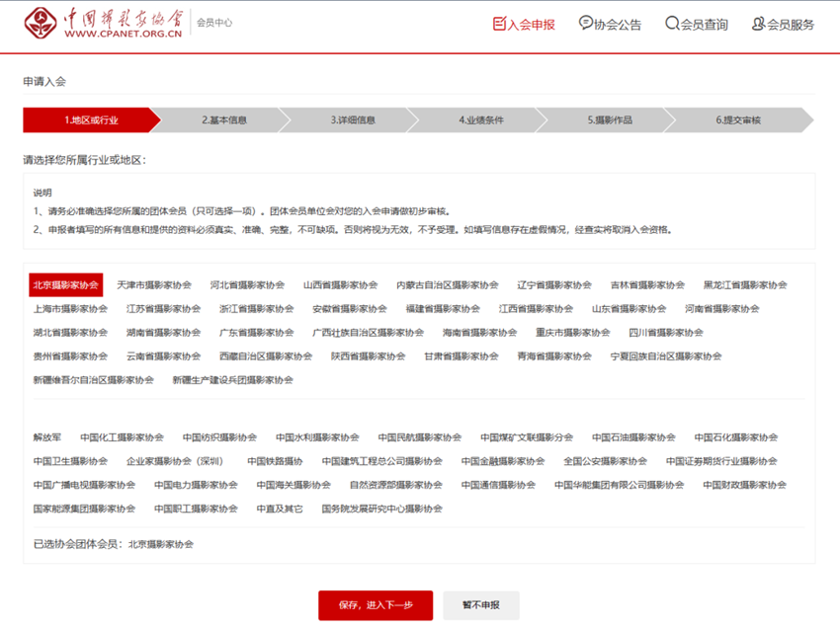840x630 pixels.
Task: Click the China Photographers Association logo
Action: (103, 23)
